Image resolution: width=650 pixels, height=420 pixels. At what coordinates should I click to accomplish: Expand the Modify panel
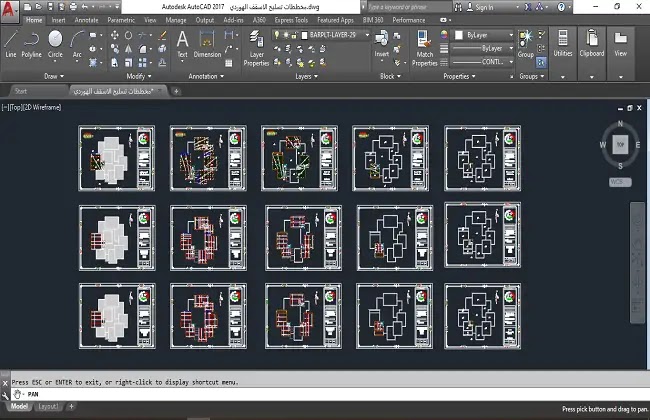(x=139, y=76)
